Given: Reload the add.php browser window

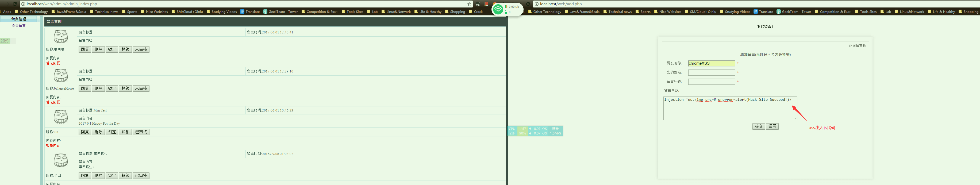Looking at the screenshot, I should [528, 4].
